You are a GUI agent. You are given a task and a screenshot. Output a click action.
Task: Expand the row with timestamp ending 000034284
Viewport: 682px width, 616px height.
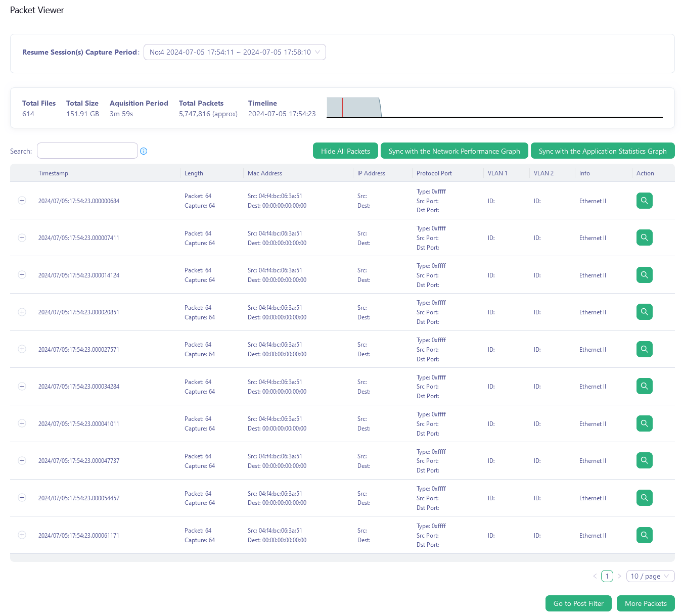[x=22, y=386]
